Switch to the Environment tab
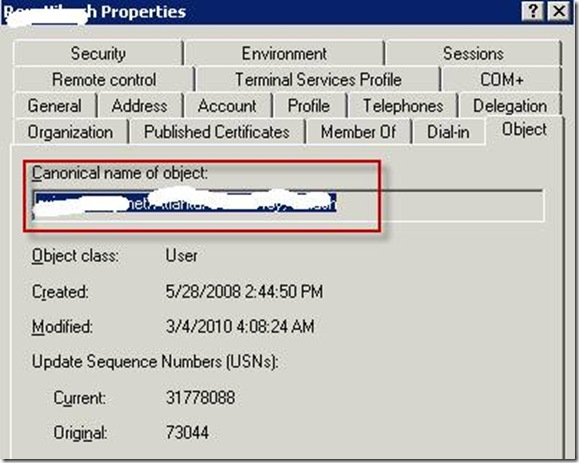Viewport: 579px width, 463px height. click(x=284, y=54)
